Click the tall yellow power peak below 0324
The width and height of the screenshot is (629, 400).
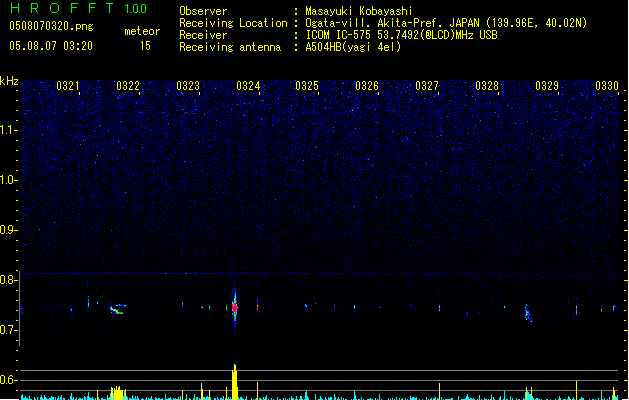(235, 382)
